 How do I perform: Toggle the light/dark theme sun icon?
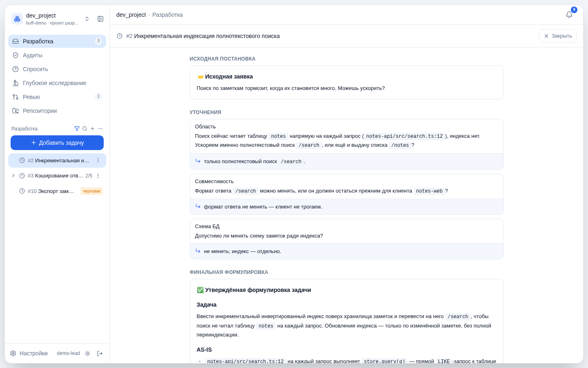[x=87, y=353]
